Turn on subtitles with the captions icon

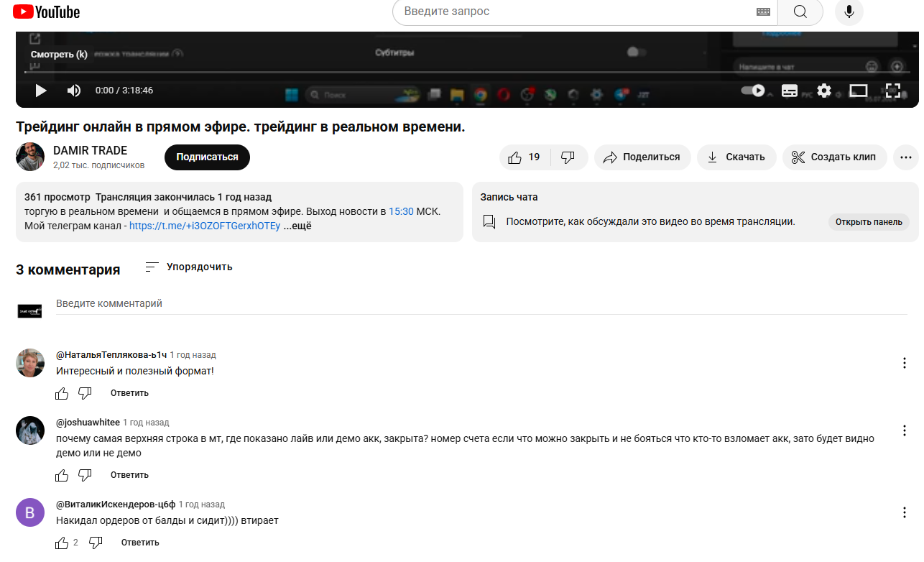789,91
